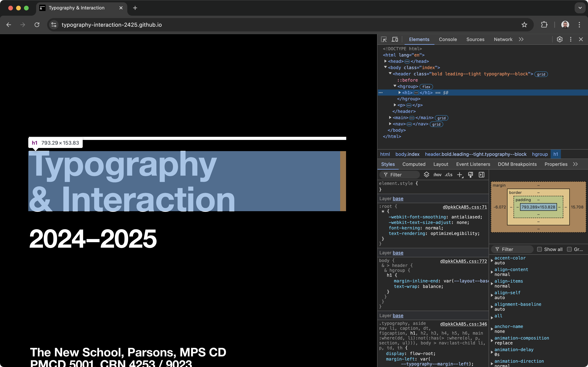Expand the h1 element node
The height and width of the screenshot is (367, 588).
coord(399,92)
